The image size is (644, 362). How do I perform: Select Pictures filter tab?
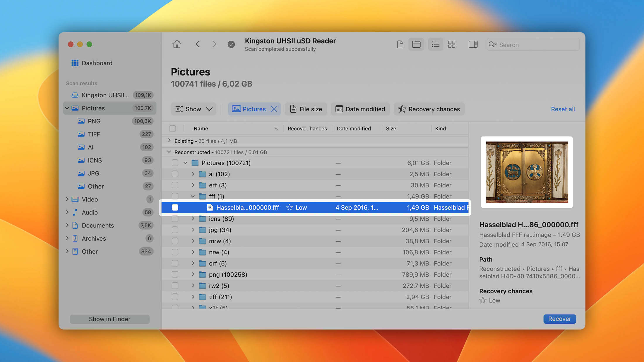254,109
